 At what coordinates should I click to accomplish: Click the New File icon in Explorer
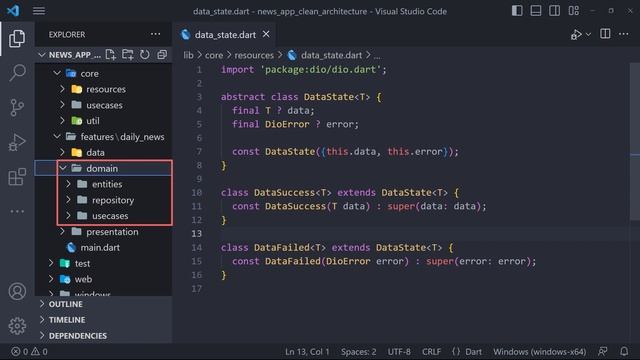tap(111, 54)
